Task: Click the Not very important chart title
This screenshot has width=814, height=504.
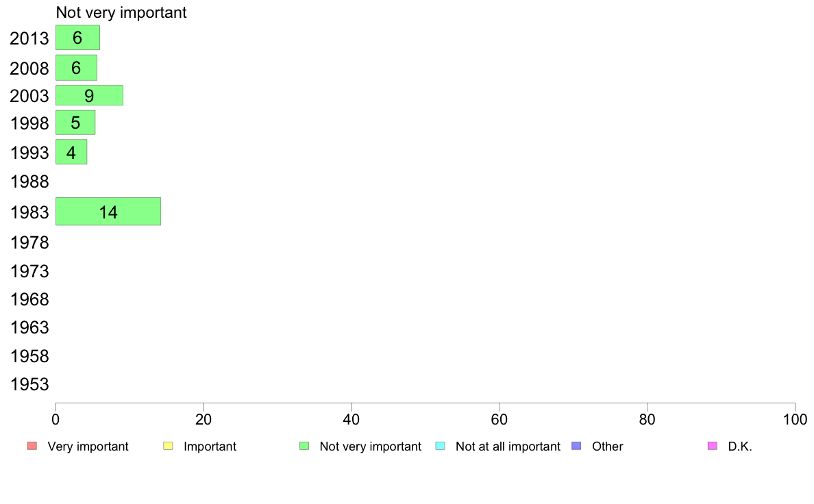Action: [121, 12]
